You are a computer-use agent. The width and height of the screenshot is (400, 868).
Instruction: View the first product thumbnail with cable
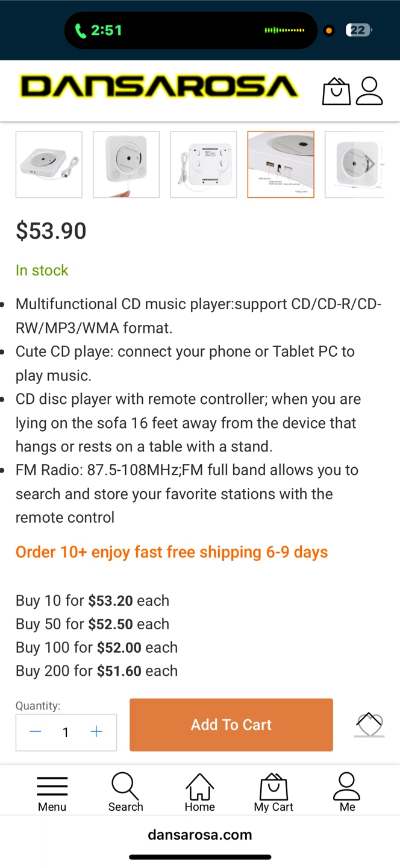pos(49,165)
